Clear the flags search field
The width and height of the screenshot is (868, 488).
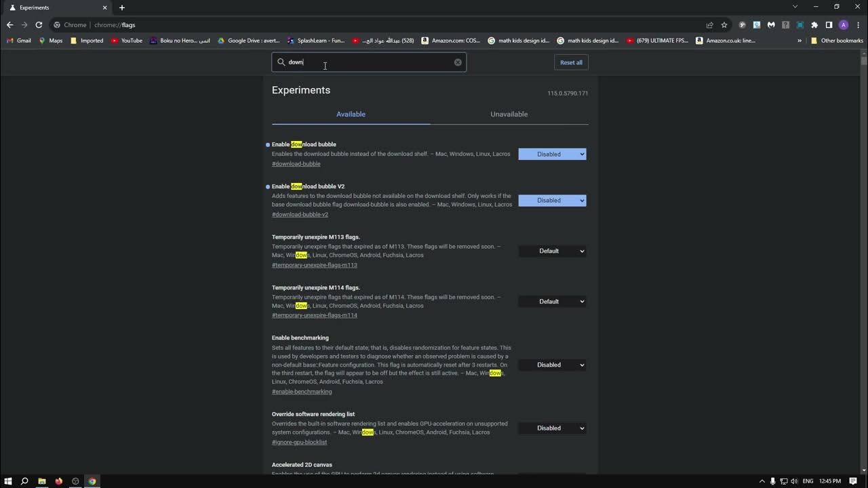458,62
